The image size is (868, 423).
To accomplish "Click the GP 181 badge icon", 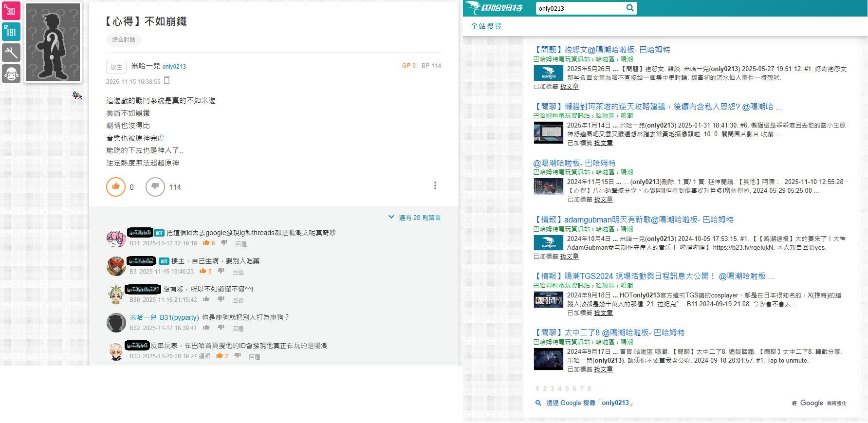I will pos(11,32).
